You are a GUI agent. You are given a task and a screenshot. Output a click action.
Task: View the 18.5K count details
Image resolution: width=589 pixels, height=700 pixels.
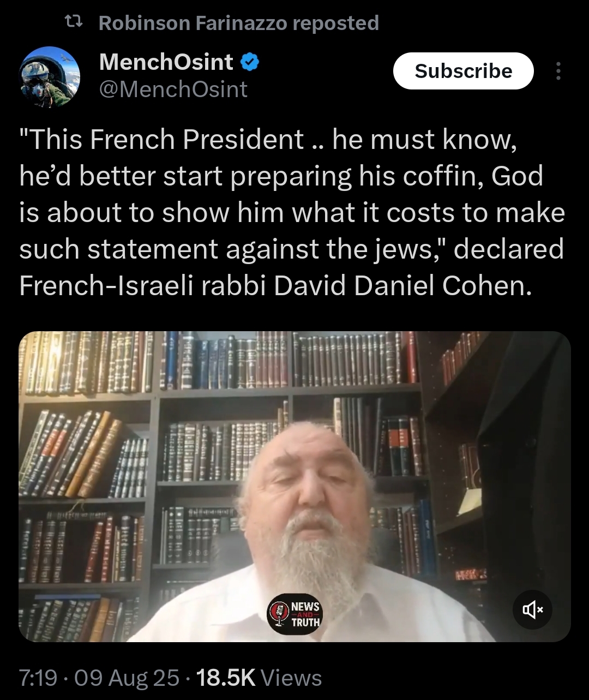[x=225, y=678]
